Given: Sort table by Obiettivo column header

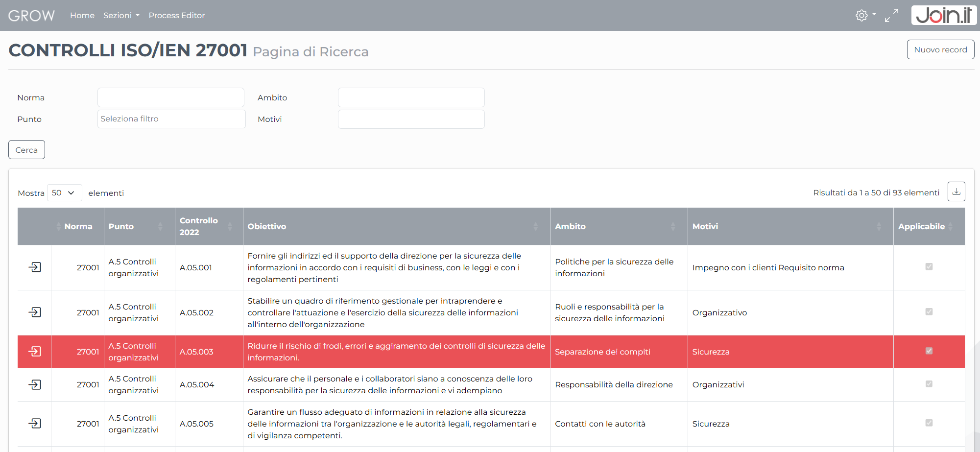Looking at the screenshot, I should 267,226.
